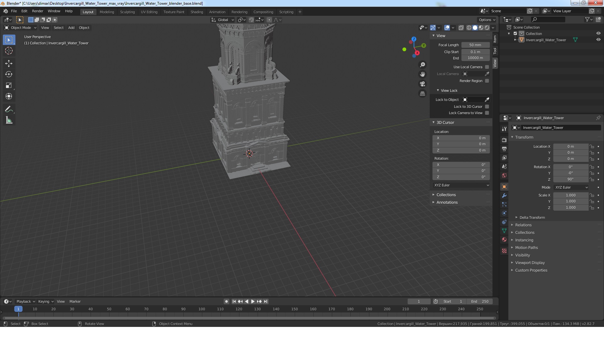Select the Move tool

(9, 63)
